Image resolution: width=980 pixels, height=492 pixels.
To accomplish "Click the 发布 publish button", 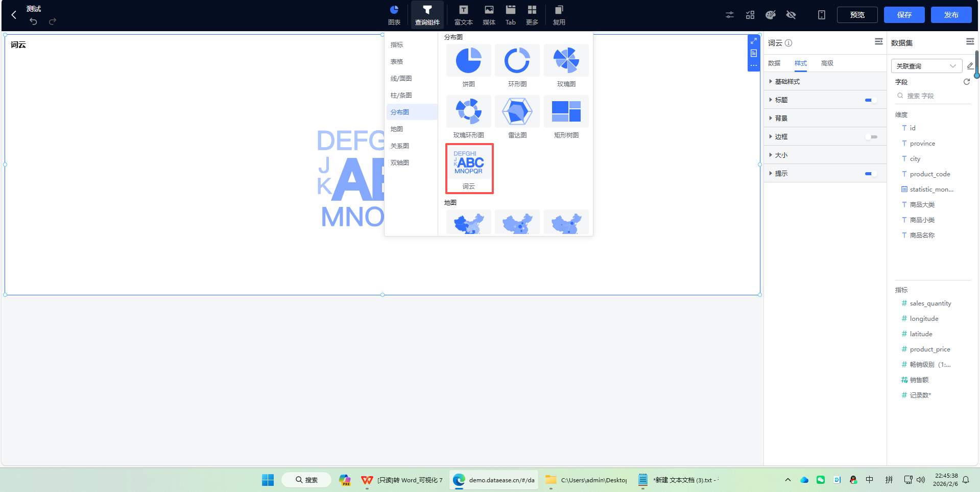I will click(951, 15).
